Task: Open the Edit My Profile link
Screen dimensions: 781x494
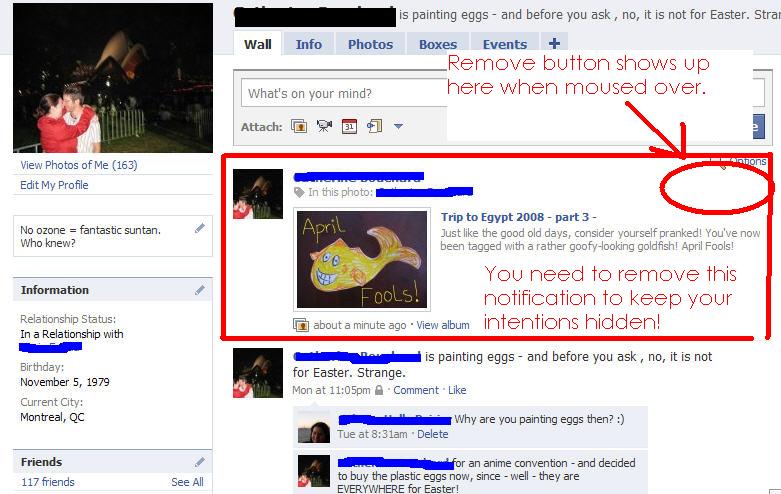Action: pos(54,185)
